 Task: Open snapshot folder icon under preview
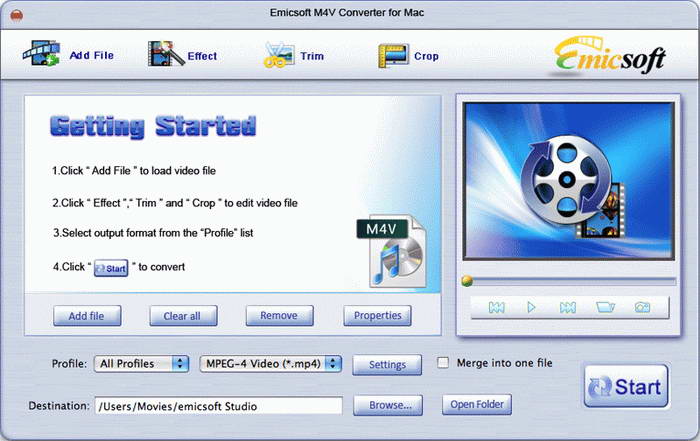tap(605, 307)
